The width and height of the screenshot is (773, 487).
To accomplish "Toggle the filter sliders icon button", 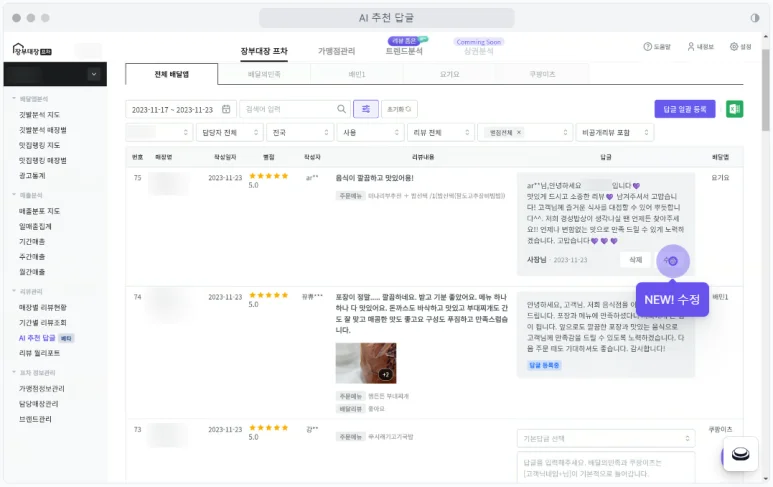I will (366, 109).
